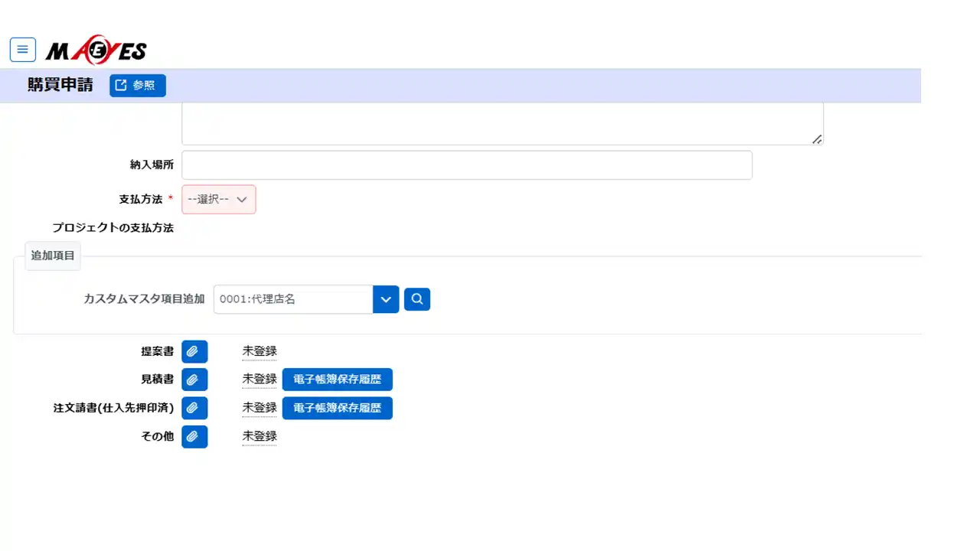Open the hamburger navigation menu
980x551 pixels.
coord(23,50)
